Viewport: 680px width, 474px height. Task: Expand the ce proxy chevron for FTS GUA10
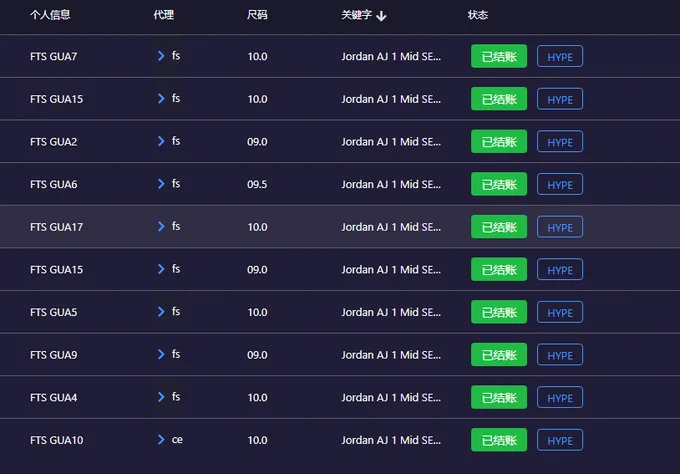(x=161, y=439)
